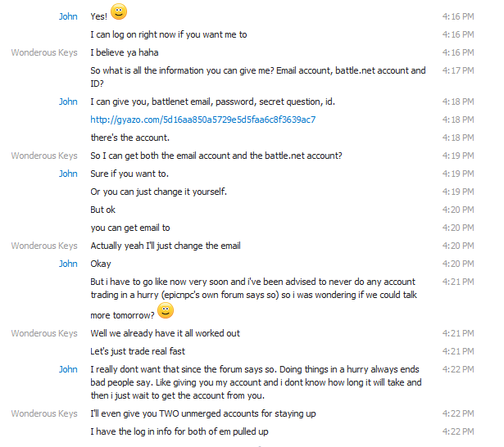Click John's name beside "I can give you" message
The width and height of the screenshot is (504, 447).
(x=68, y=102)
